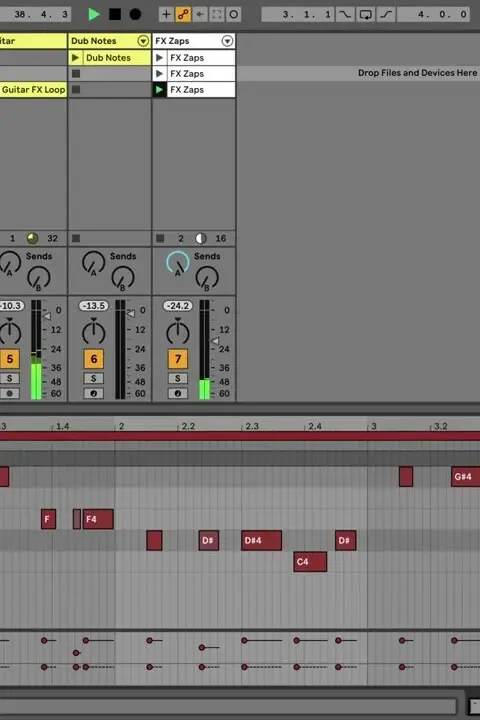This screenshot has width=480, height=720.
Task: Open the FX Zaps track title dropdown
Action: click(x=227, y=41)
